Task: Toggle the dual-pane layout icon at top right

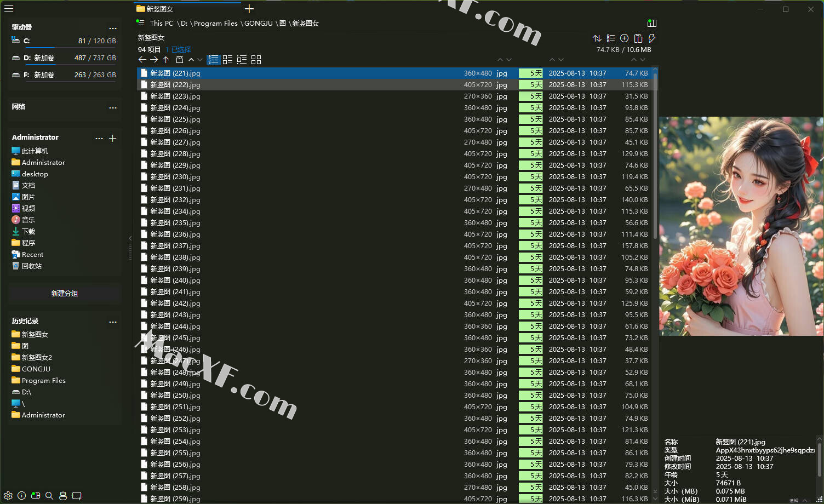Action: tap(651, 23)
